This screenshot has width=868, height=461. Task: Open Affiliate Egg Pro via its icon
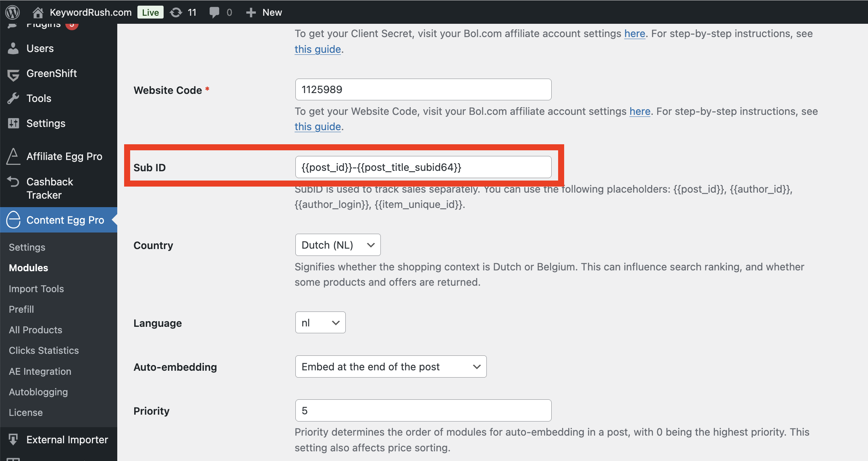point(12,156)
